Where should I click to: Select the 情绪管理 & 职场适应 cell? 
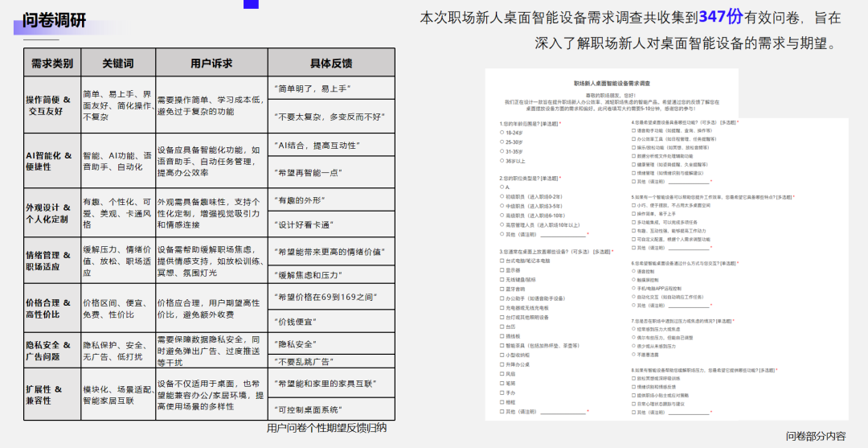(x=52, y=261)
